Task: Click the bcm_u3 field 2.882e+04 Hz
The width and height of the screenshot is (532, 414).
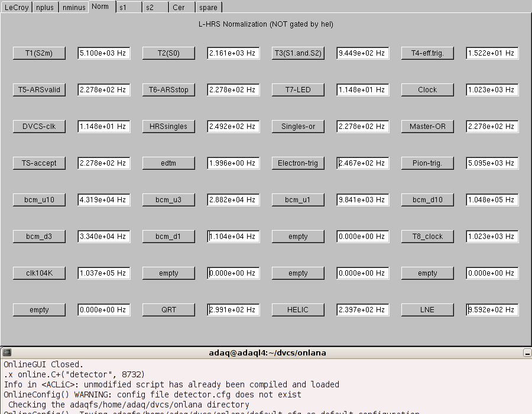Action: (x=233, y=200)
